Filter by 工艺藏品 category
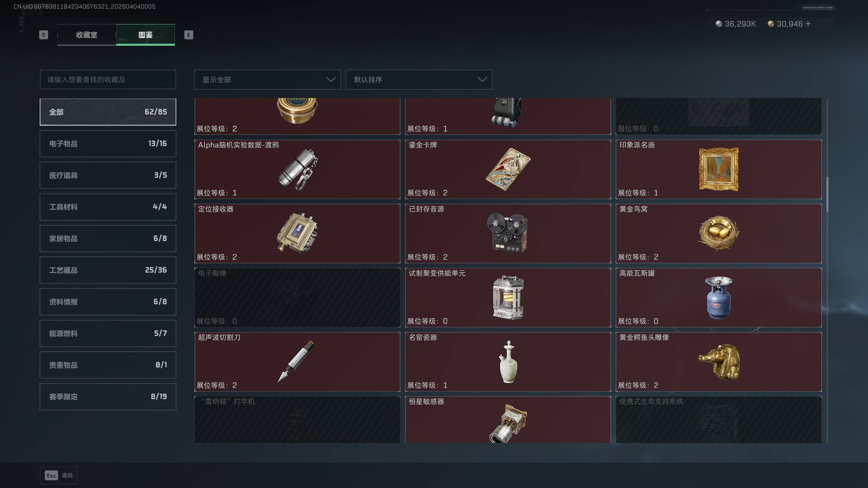Viewport: 868px width, 488px height. click(108, 270)
